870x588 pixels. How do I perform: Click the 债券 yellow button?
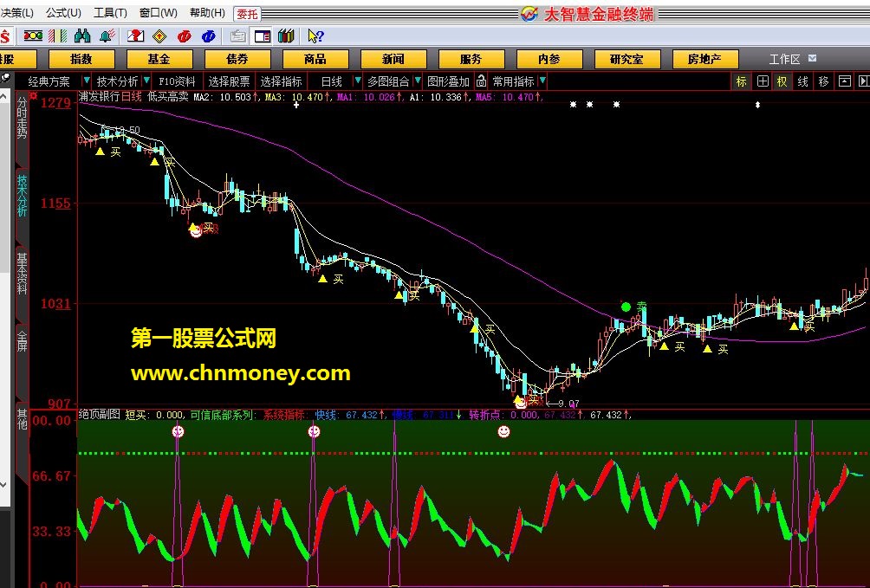tap(237, 60)
